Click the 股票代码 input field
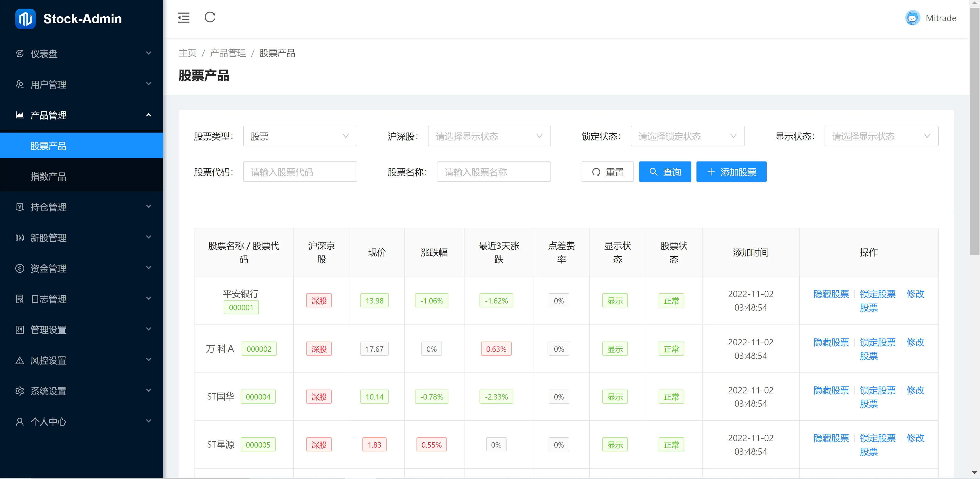 point(300,172)
